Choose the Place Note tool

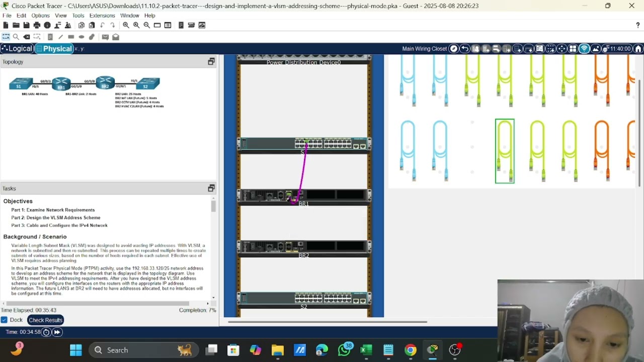(50, 37)
